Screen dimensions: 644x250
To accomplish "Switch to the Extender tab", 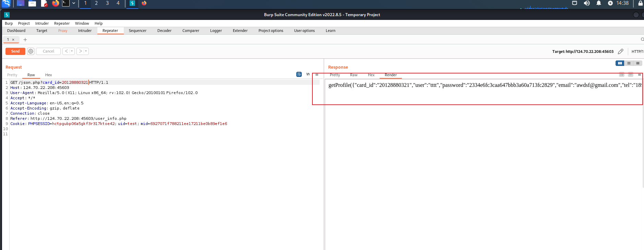I will click(x=240, y=31).
